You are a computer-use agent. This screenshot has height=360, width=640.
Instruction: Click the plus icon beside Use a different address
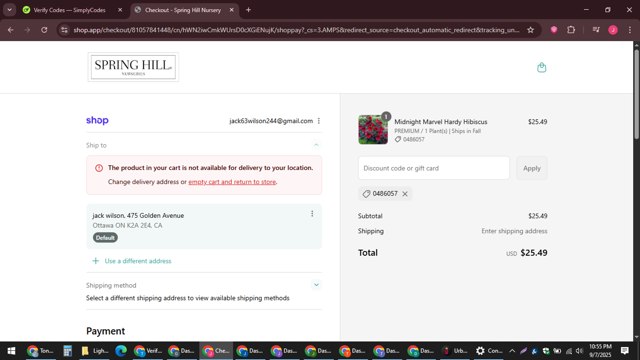pos(96,261)
